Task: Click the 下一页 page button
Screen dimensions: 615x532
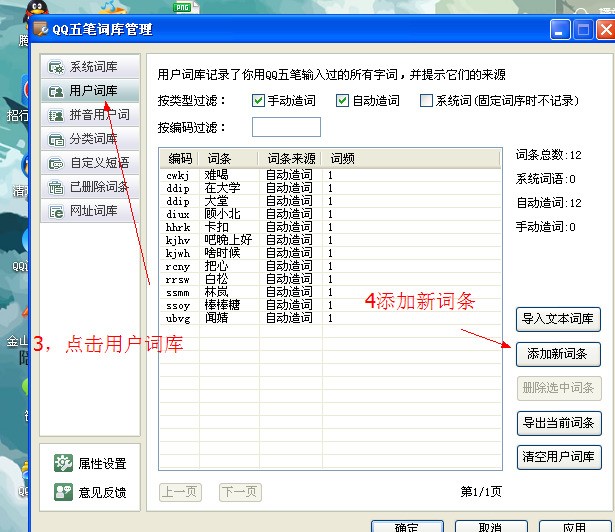Action: [x=240, y=492]
